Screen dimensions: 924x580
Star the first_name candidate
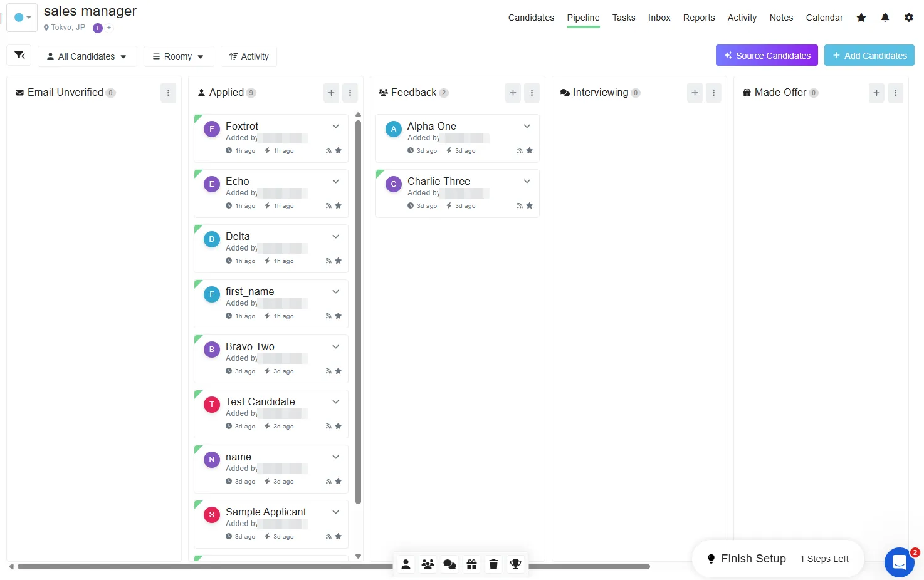[339, 316]
